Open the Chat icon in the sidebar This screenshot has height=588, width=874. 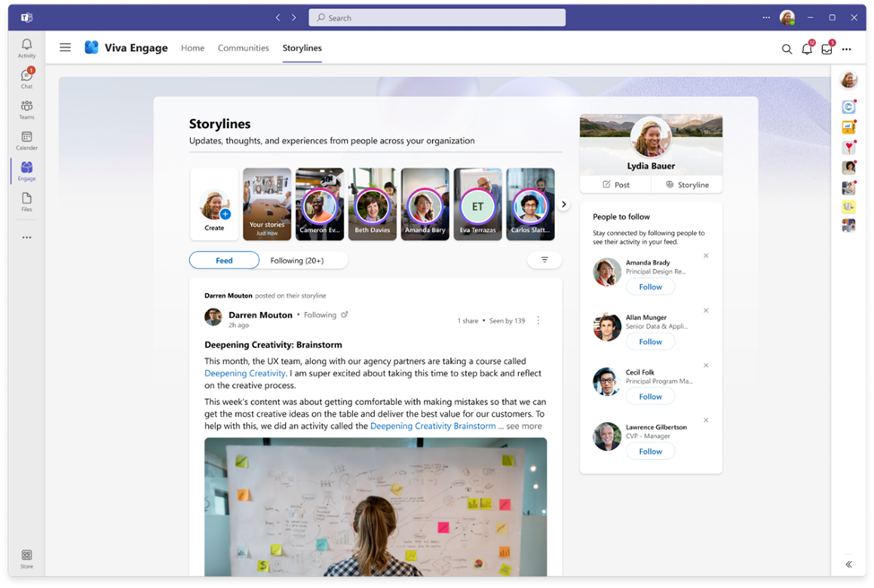coord(27,78)
